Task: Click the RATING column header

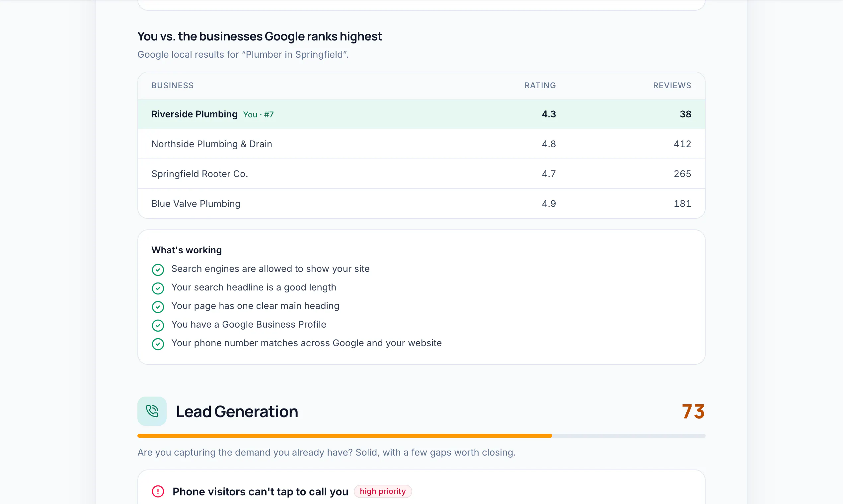Action: [x=540, y=85]
